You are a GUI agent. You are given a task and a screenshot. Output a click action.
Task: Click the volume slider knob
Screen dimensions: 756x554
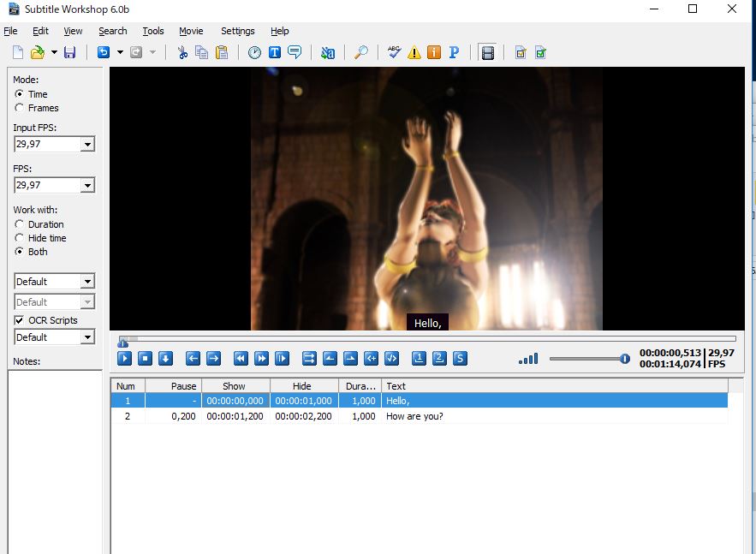[x=625, y=358]
